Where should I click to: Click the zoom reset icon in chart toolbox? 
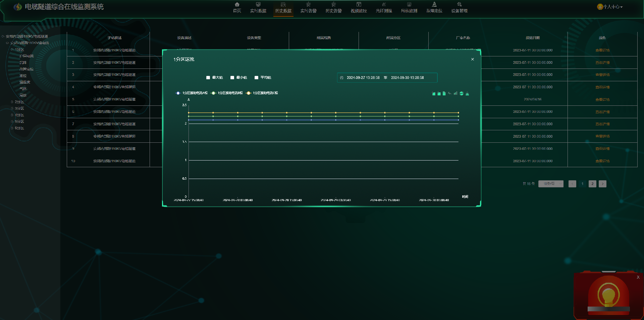(439, 93)
